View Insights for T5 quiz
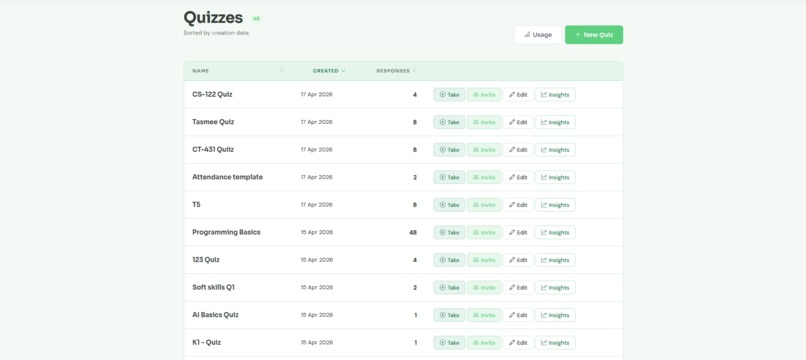 click(x=555, y=205)
